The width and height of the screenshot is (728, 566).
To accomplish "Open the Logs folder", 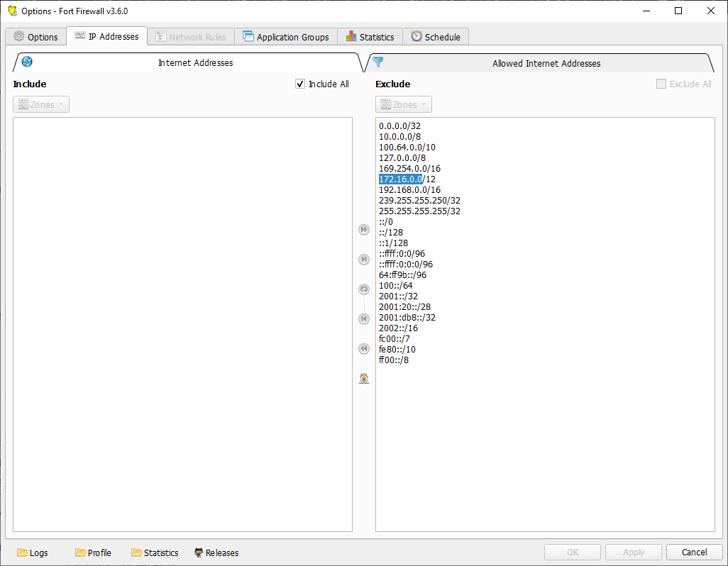I will pyautogui.click(x=33, y=553).
